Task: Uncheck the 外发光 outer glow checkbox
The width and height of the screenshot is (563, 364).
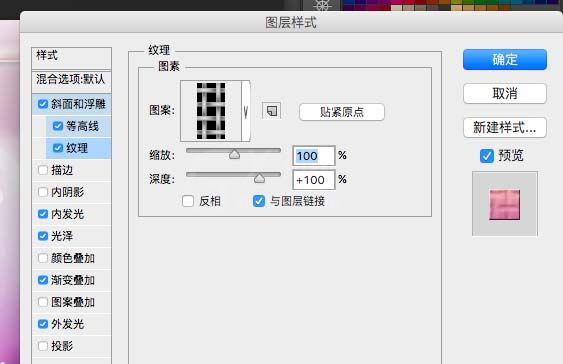Action: (x=43, y=324)
